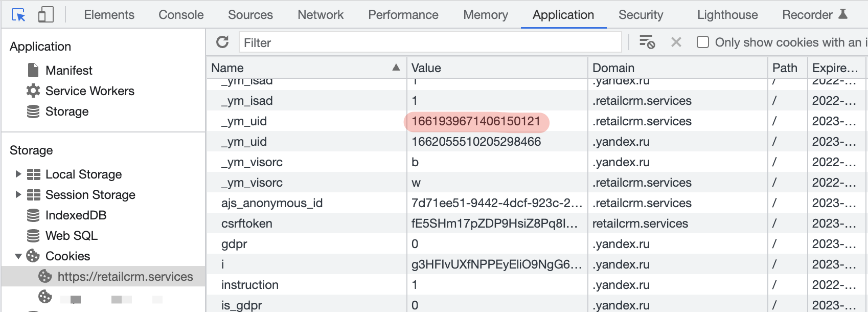Screen dimensions: 868x312
Task: Switch to the Elements tab
Action: pyautogui.click(x=109, y=15)
